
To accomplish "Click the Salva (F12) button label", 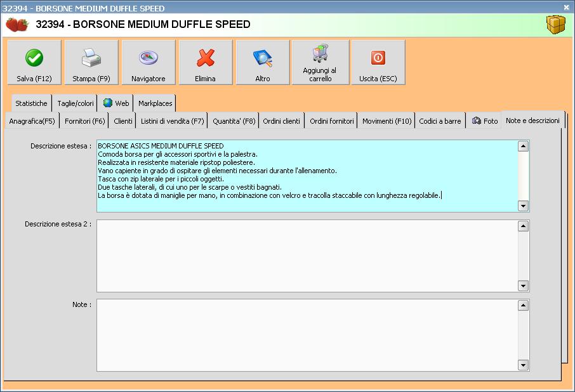I will (x=34, y=79).
